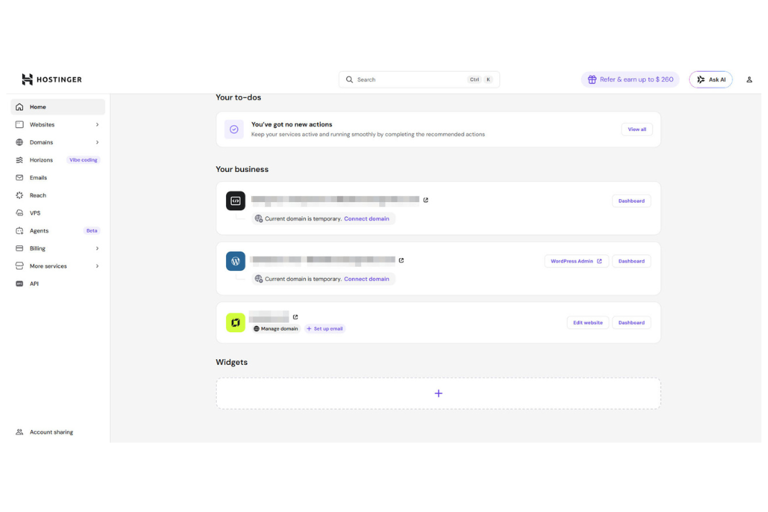Image resolution: width=768 pixels, height=512 pixels.
Task: Click the Domains globe icon
Action: (x=20, y=142)
